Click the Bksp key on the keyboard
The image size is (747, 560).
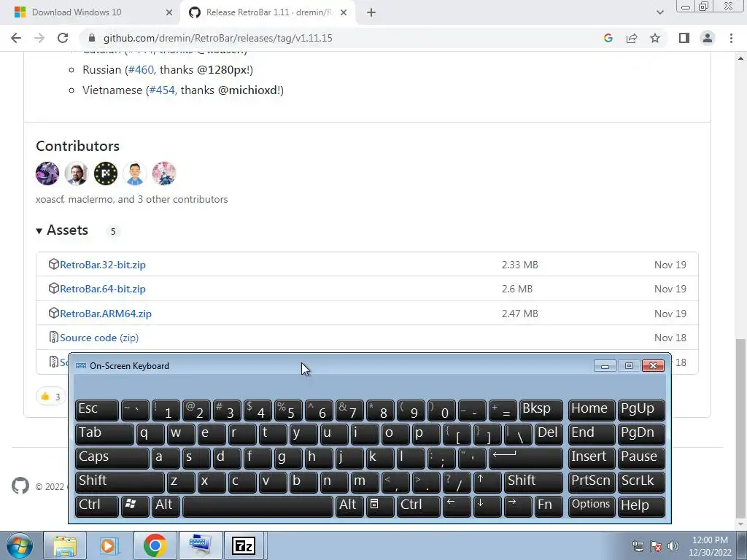(x=541, y=410)
